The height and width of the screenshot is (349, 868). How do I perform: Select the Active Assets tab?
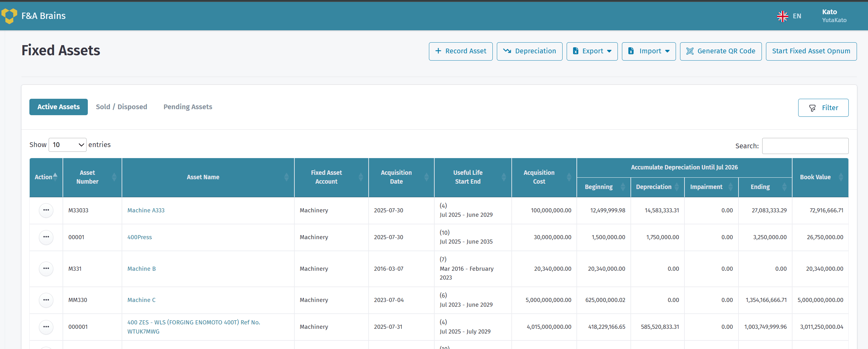(59, 107)
